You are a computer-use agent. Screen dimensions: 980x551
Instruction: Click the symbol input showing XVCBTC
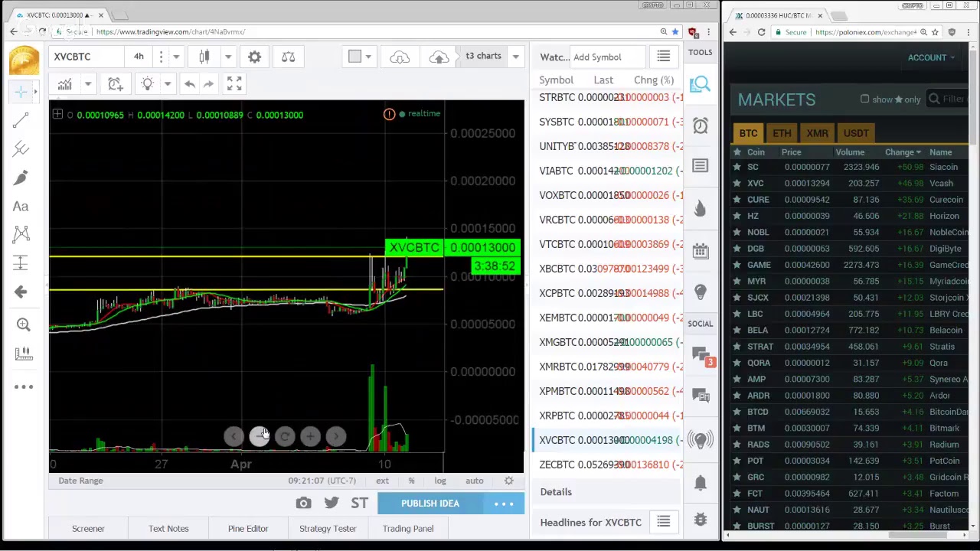click(x=86, y=57)
